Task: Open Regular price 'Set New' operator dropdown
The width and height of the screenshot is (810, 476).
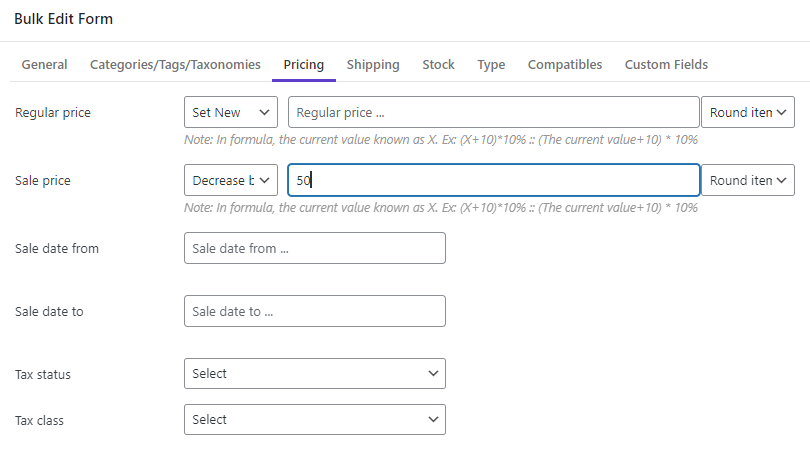Action: (231, 112)
